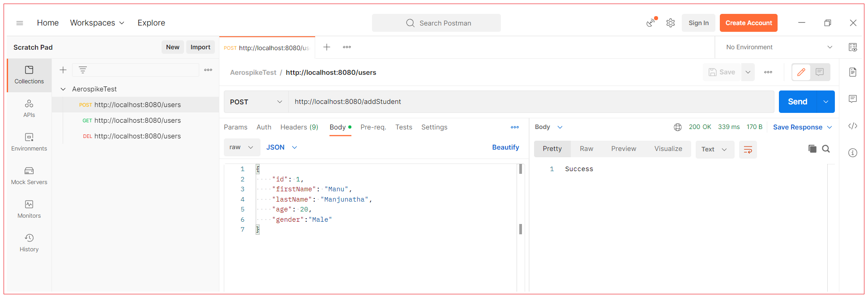
Task: Switch to comment mode icon
Action: pos(820,72)
